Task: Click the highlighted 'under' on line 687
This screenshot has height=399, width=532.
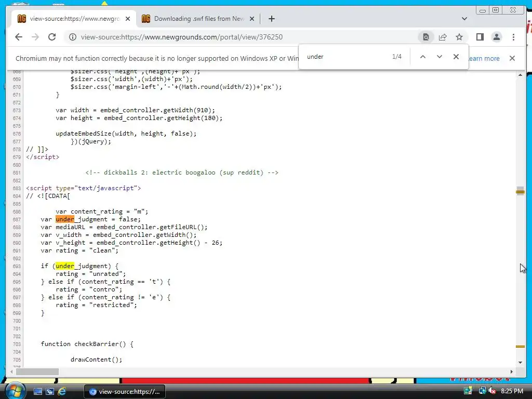Action: (65, 219)
